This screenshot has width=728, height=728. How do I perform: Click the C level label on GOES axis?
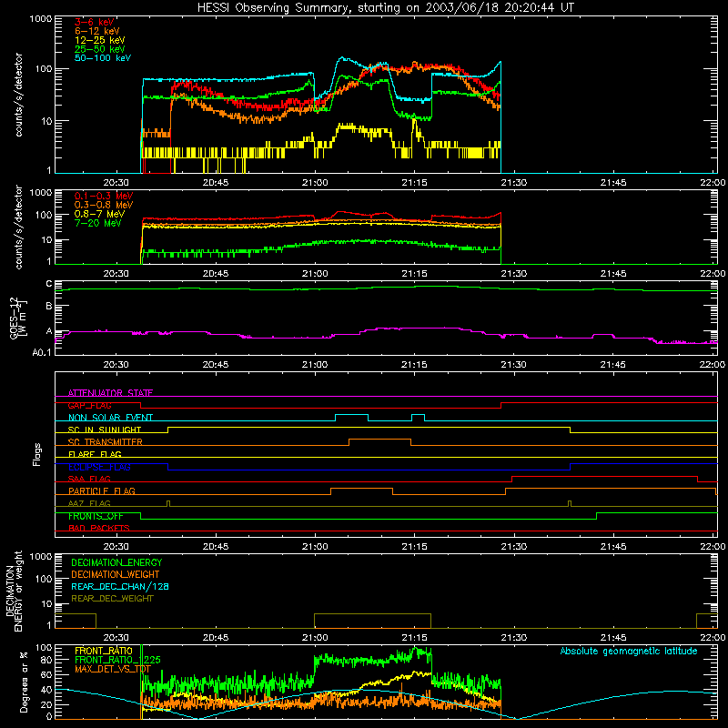[x=49, y=284]
